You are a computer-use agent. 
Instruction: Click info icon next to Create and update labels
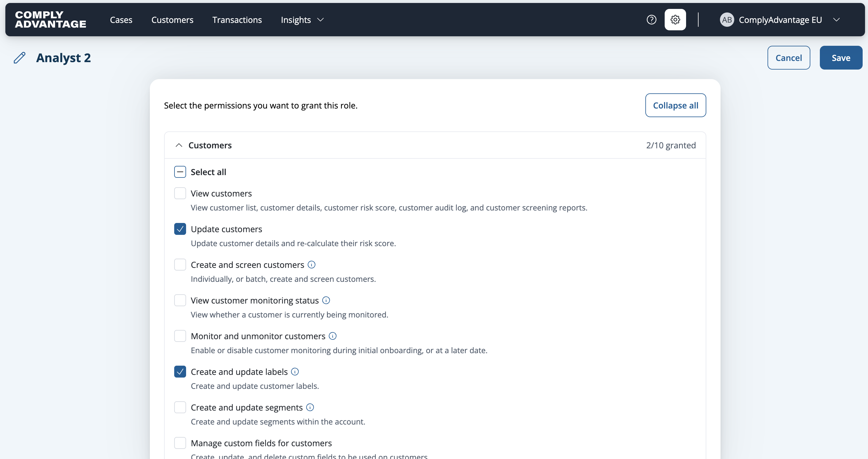coord(295,372)
